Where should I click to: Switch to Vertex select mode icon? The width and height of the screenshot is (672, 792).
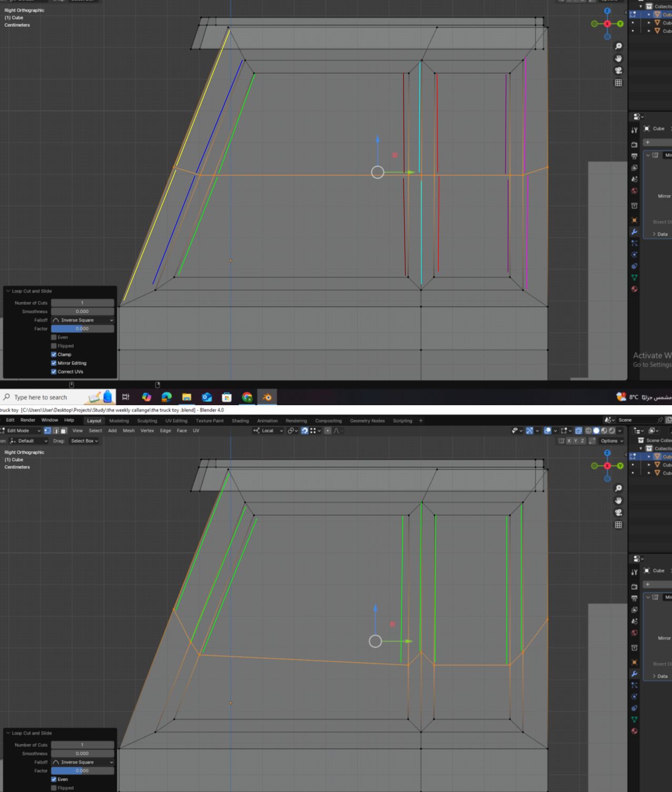coord(47,430)
